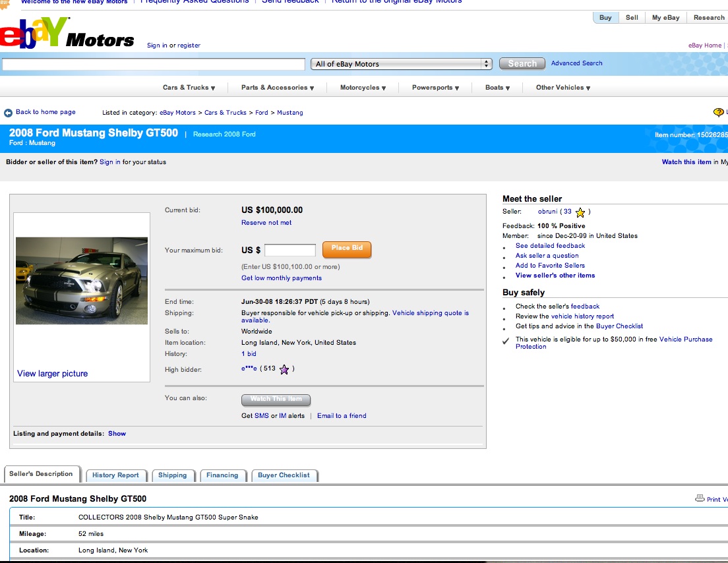Click the yellow help bubble icon
The image size is (728, 563).
[718, 113]
